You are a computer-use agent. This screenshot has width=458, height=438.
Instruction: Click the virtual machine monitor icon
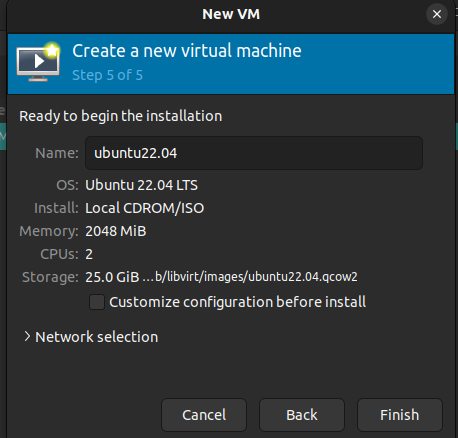tap(38, 62)
